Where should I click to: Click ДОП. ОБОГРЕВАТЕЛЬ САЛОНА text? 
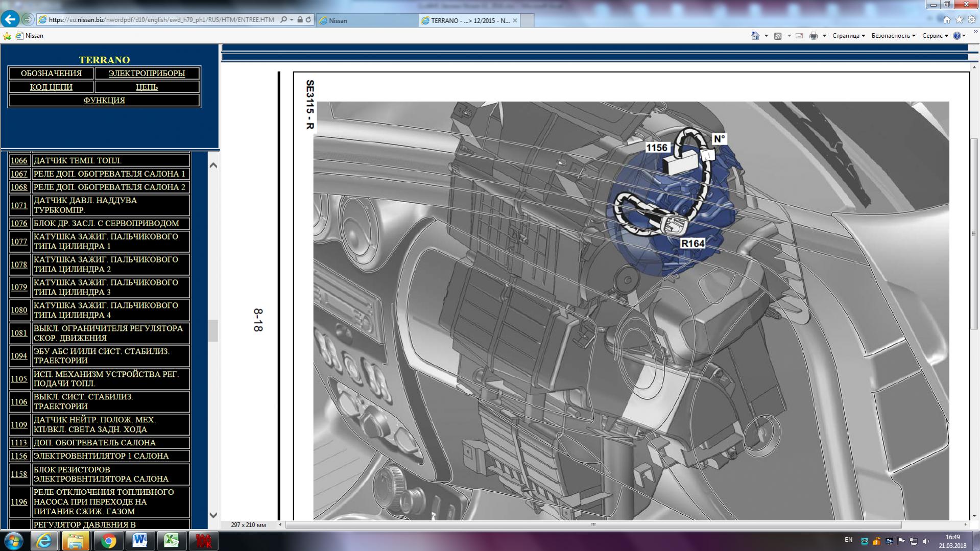pyautogui.click(x=94, y=442)
